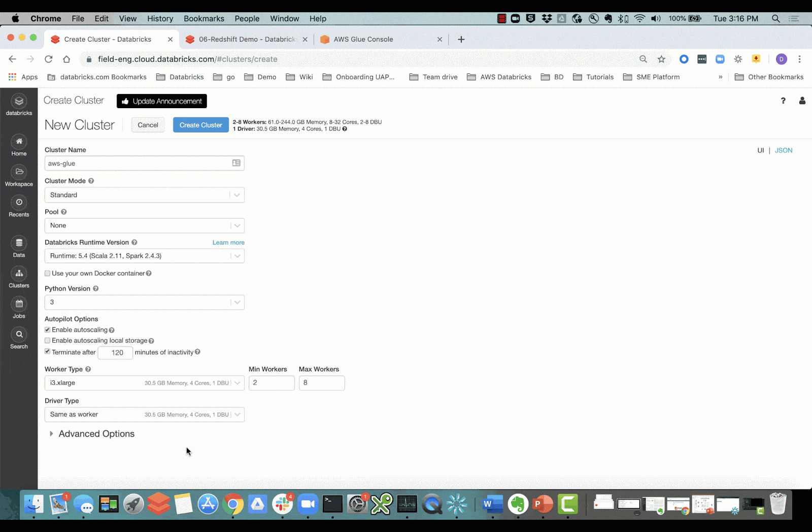Show more bookmarks with the chevron

720,77
